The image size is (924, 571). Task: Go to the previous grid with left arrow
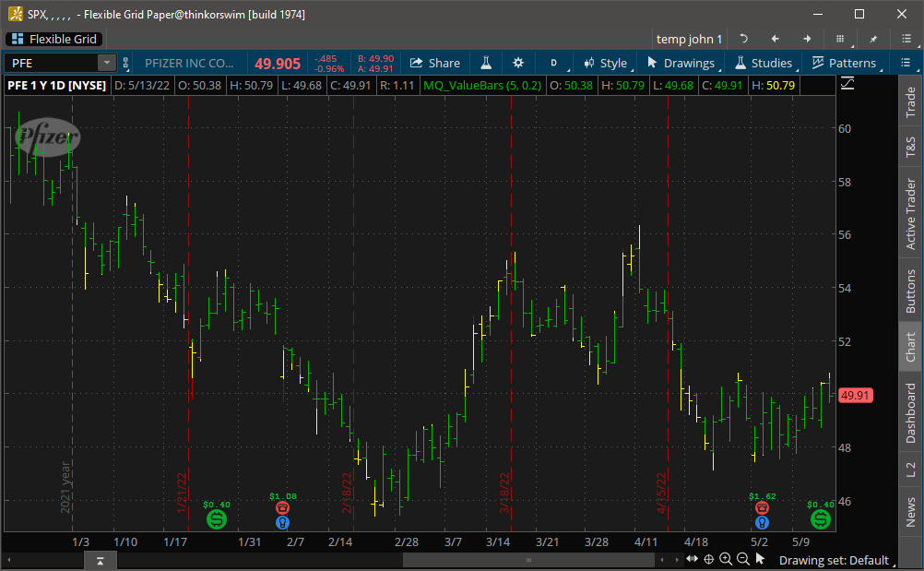point(775,39)
